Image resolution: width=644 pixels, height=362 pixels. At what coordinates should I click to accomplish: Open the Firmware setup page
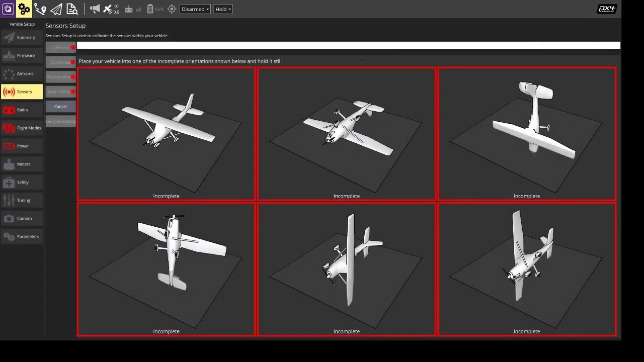[x=22, y=55]
